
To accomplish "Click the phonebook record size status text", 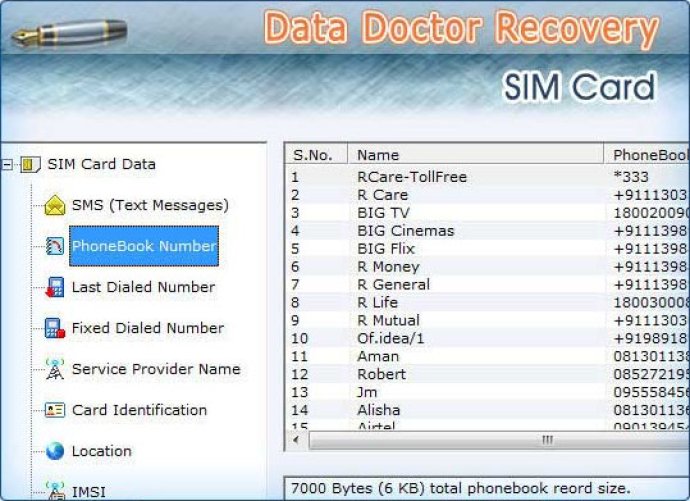I will click(x=461, y=488).
